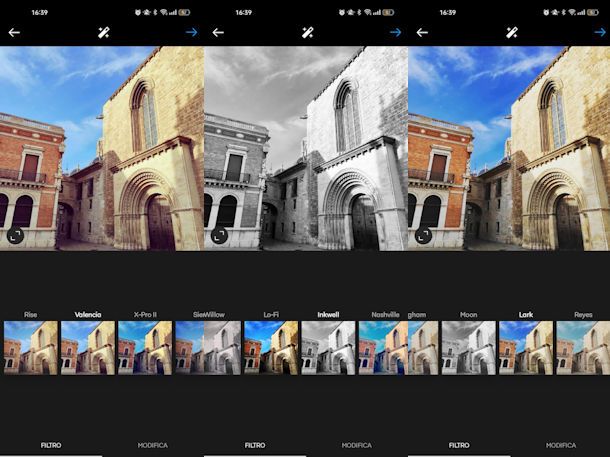Open the MODIFICA tab on the Inkwell screen
610x457 pixels.
[357, 445]
